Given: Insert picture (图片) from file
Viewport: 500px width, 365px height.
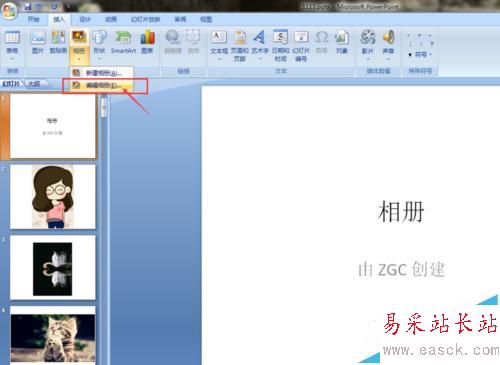Looking at the screenshot, I should (38, 41).
